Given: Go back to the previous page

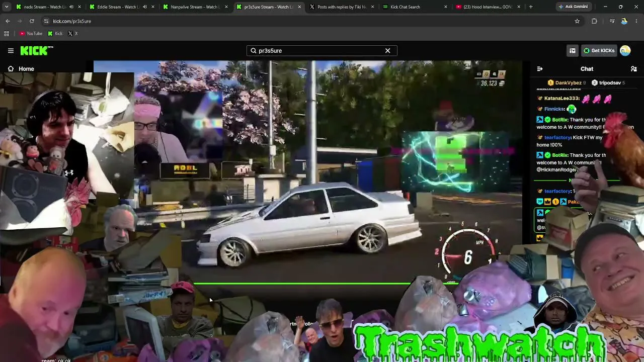Looking at the screenshot, I should click(8, 21).
